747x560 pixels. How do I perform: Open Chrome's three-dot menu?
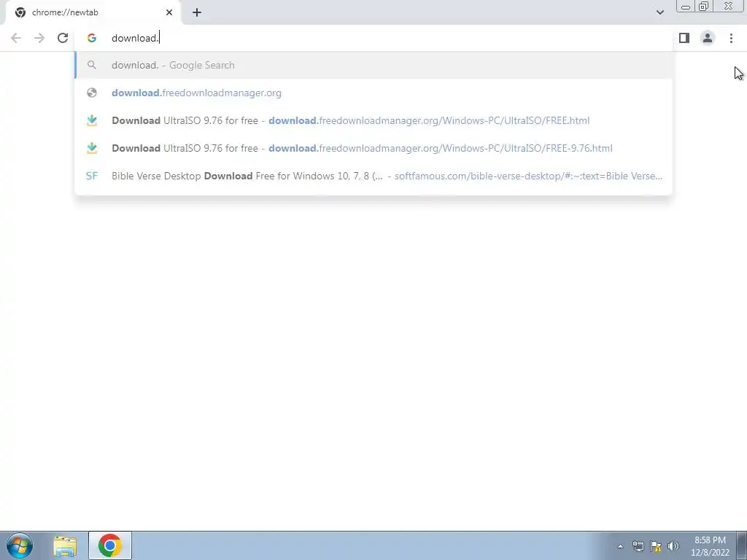(731, 38)
